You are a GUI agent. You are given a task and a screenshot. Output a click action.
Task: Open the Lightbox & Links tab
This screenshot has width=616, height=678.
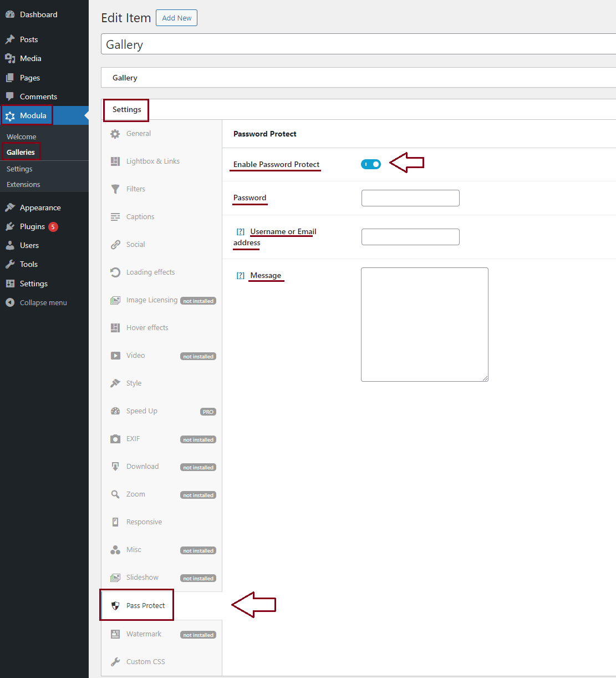152,161
